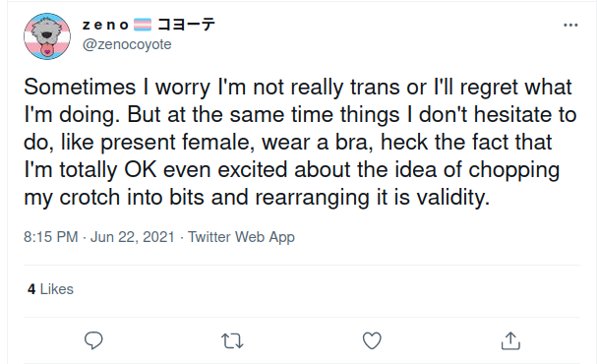Click the word "Likes" below the tweet
597x364 pixels.
57,289
